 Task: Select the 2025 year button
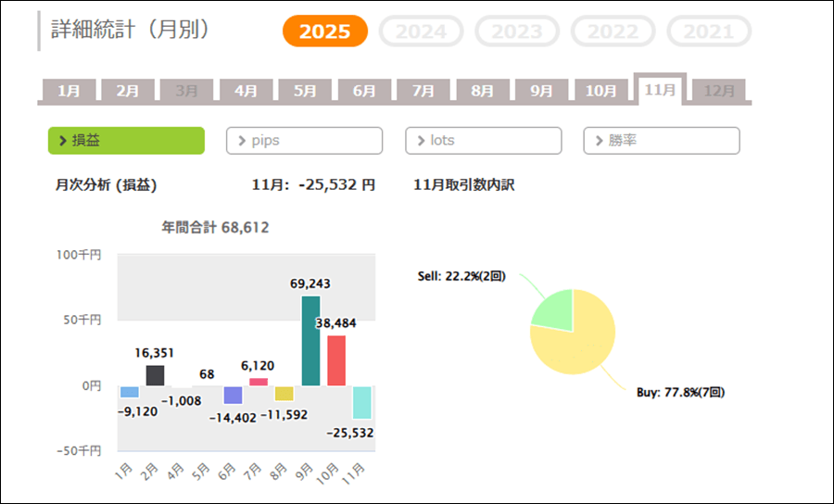click(325, 31)
